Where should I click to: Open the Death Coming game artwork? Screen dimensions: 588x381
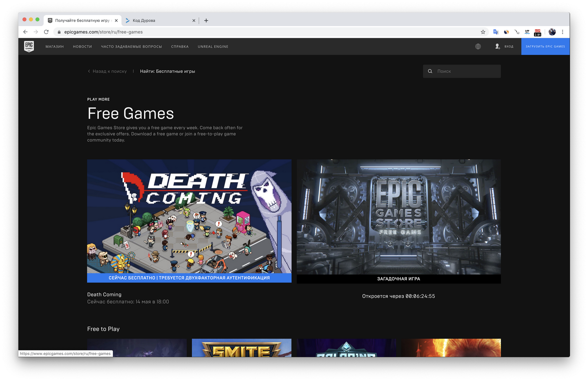(189, 216)
